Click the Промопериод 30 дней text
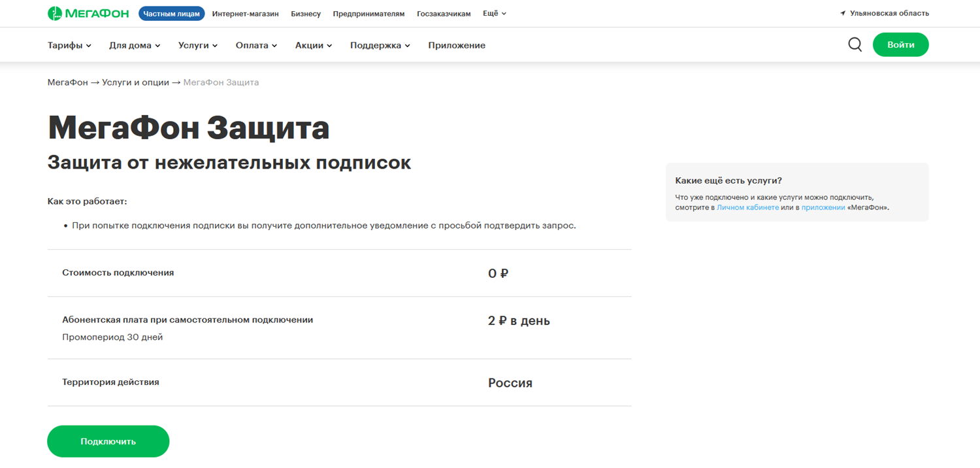 (x=112, y=337)
